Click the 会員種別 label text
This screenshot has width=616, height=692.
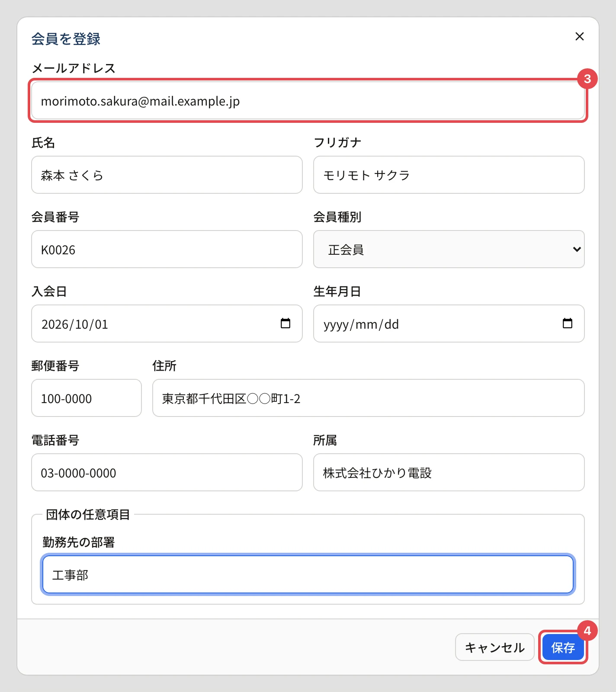click(x=337, y=217)
